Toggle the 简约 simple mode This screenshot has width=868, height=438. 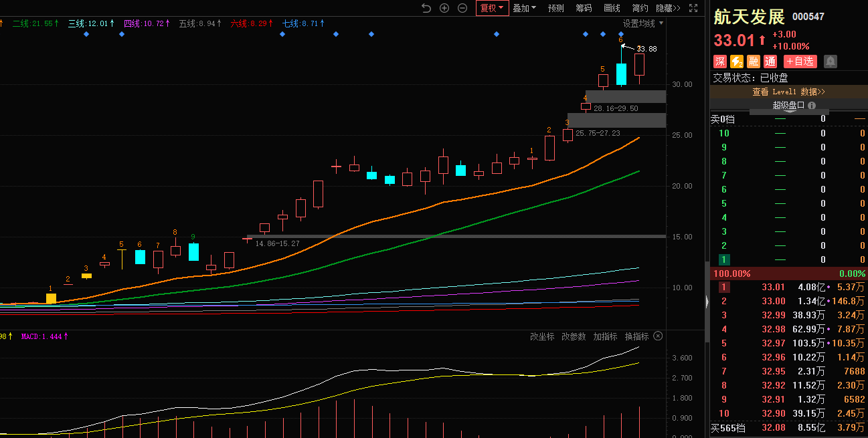[x=640, y=8]
